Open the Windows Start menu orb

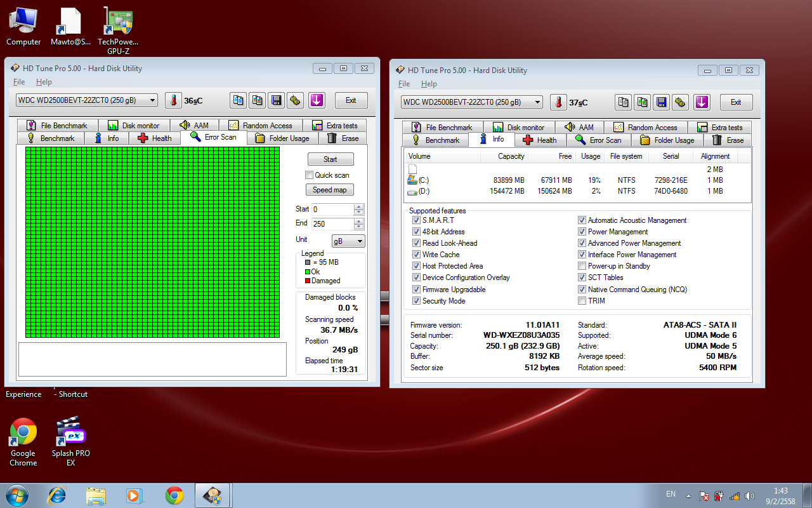pyautogui.click(x=17, y=495)
